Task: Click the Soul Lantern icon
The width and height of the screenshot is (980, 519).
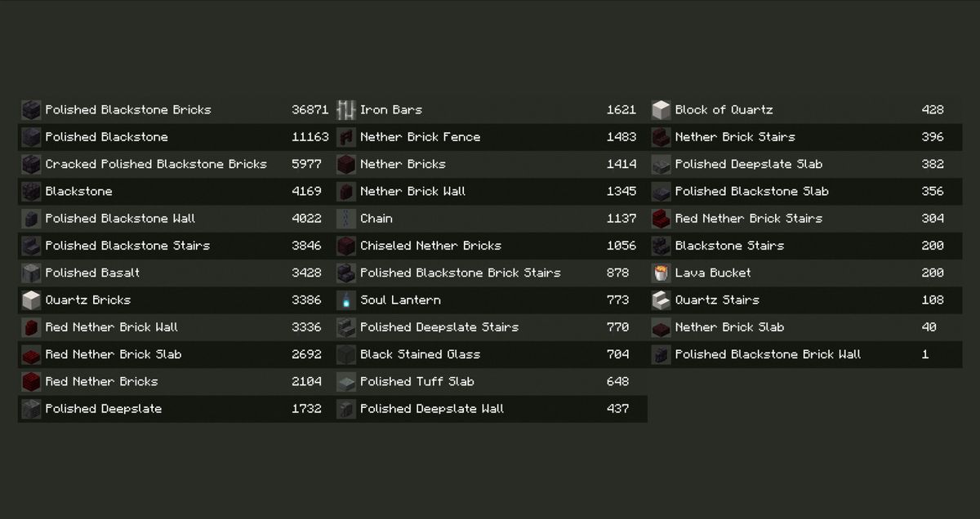Action: pyautogui.click(x=346, y=300)
